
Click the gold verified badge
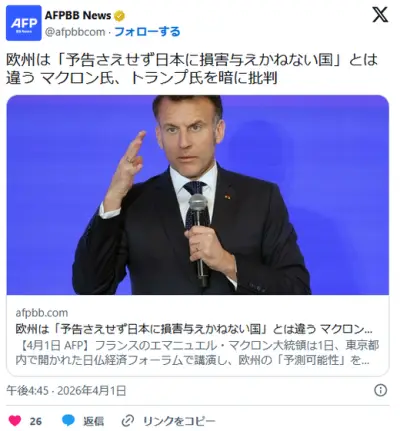(119, 15)
